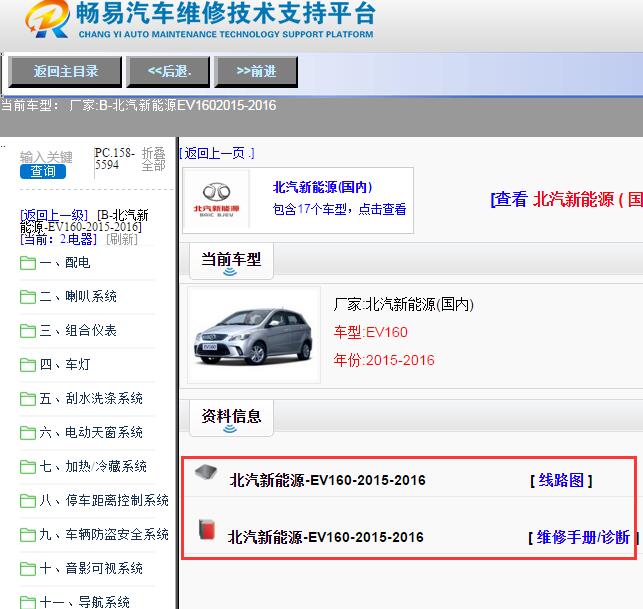Expand 一、配电 tree item
This screenshot has width=643, height=609.
point(65,262)
